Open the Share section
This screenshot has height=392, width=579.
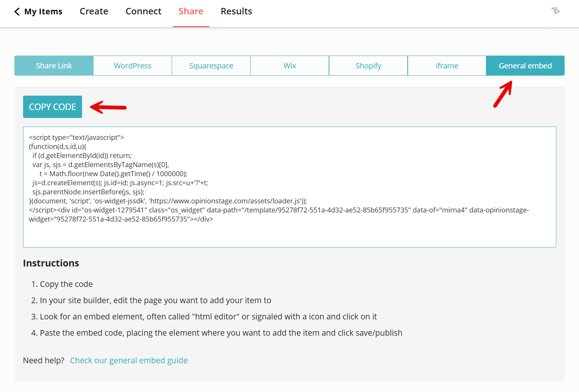pos(191,11)
